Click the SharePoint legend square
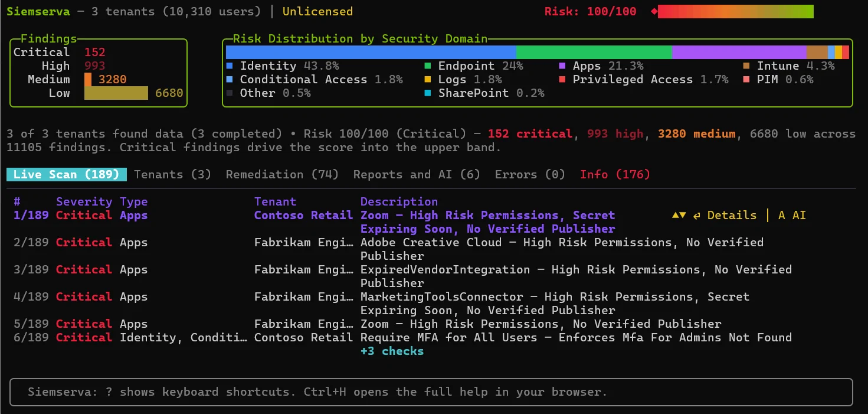868x414 pixels. [x=428, y=93]
